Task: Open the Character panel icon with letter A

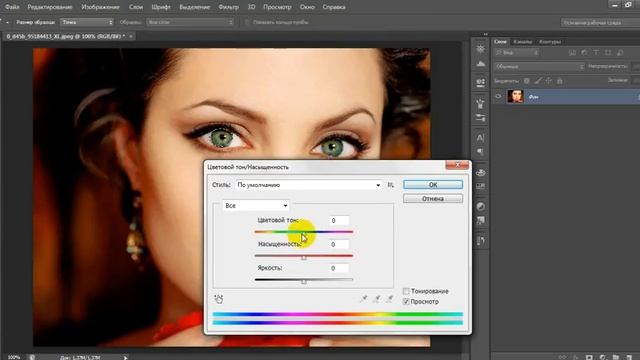Action: click(480, 138)
